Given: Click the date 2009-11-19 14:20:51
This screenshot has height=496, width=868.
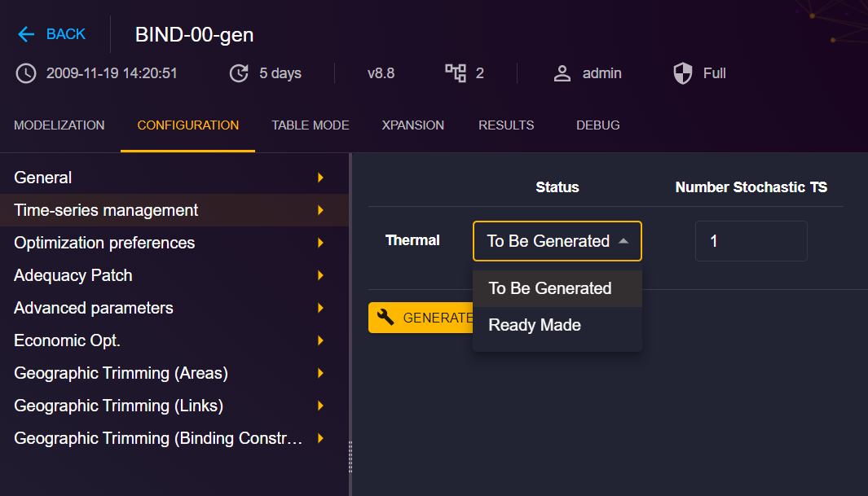Looking at the screenshot, I should [x=112, y=73].
